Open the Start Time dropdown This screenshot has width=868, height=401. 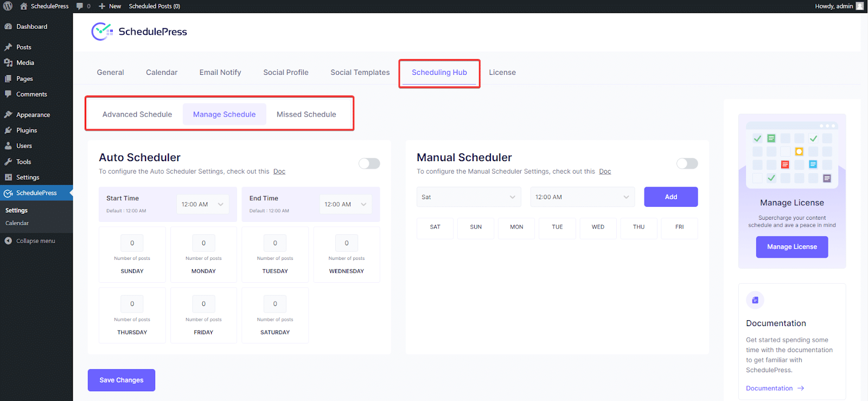coord(202,204)
